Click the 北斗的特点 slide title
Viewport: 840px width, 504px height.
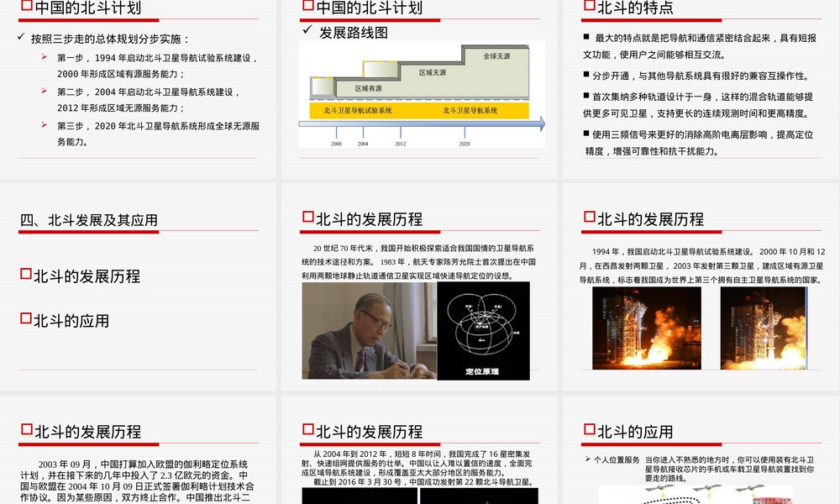(635, 8)
